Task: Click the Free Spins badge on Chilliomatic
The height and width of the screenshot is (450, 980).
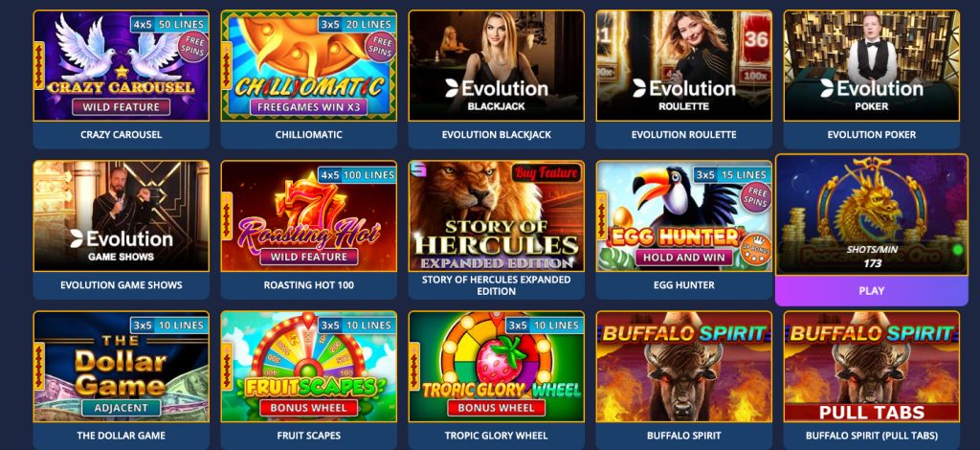Action: (380, 48)
